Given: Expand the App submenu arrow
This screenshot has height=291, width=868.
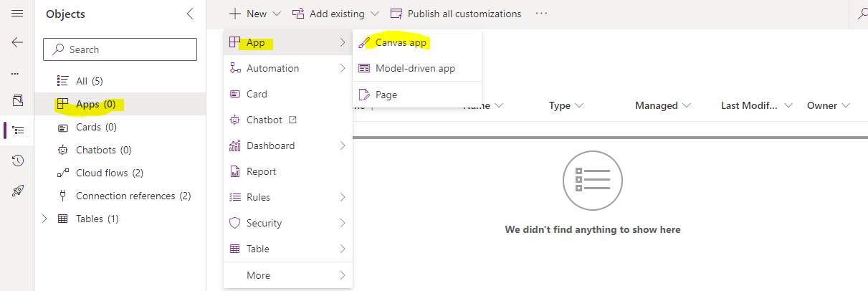Looking at the screenshot, I should (342, 42).
